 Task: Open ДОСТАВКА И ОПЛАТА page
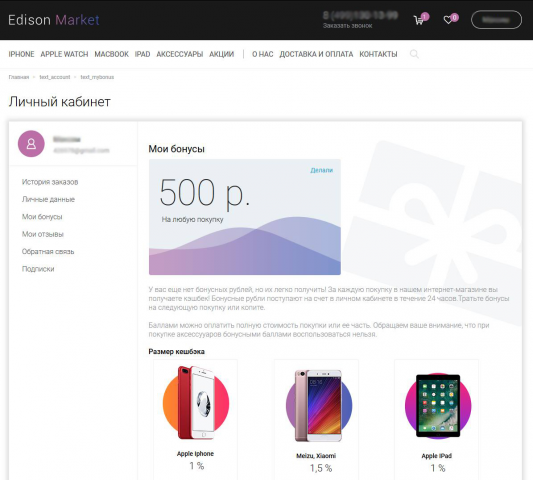click(x=316, y=54)
